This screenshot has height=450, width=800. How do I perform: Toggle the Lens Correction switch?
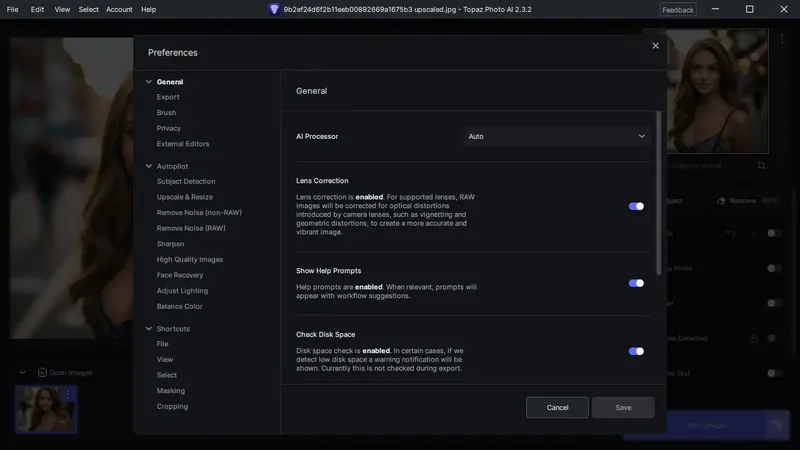(x=636, y=206)
